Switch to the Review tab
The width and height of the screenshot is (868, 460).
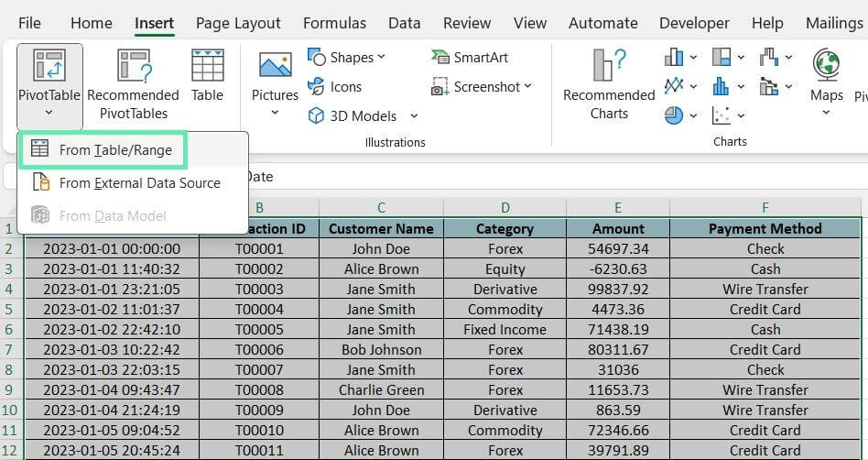click(x=467, y=23)
